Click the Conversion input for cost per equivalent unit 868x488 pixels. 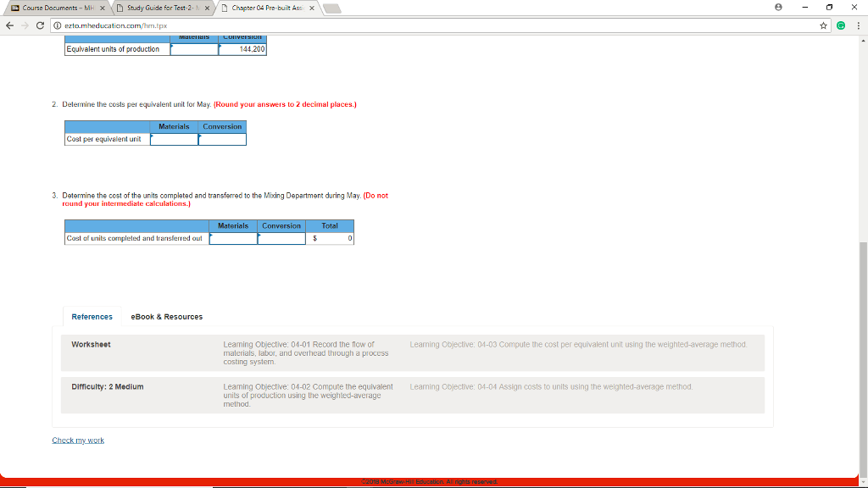[222, 140]
